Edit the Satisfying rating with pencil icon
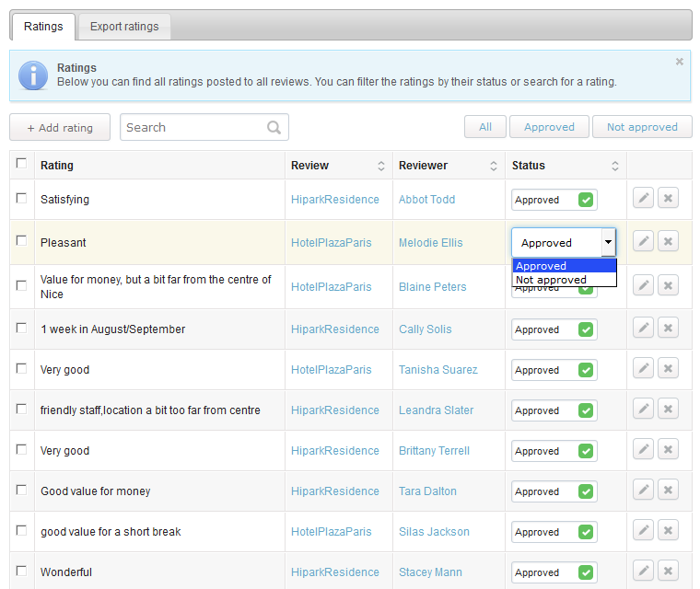Screen dimensions: 700x589 tap(643, 198)
